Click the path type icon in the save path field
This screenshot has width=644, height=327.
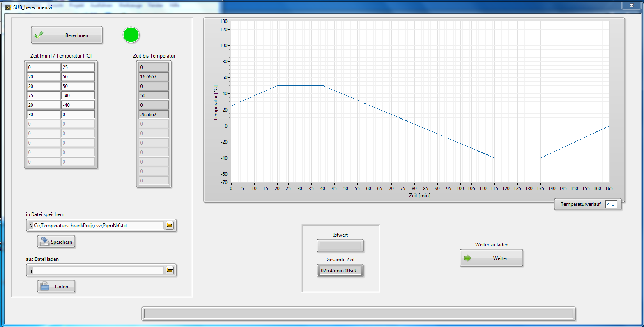(x=31, y=225)
